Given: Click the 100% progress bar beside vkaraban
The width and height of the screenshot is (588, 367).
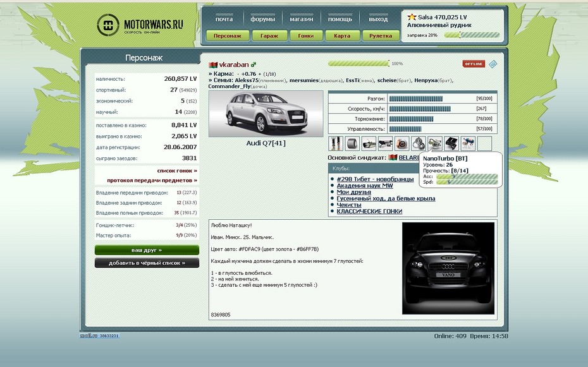Looking at the screenshot, I should click(x=358, y=64).
